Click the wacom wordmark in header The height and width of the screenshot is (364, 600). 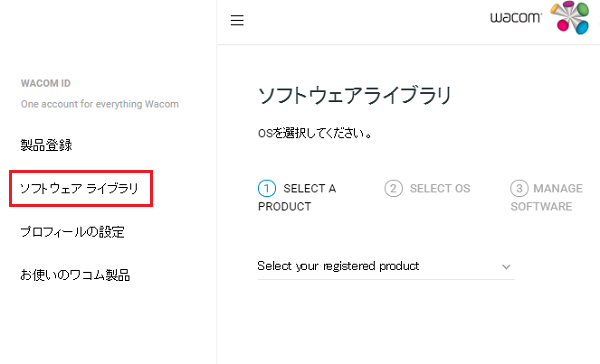[x=516, y=17]
